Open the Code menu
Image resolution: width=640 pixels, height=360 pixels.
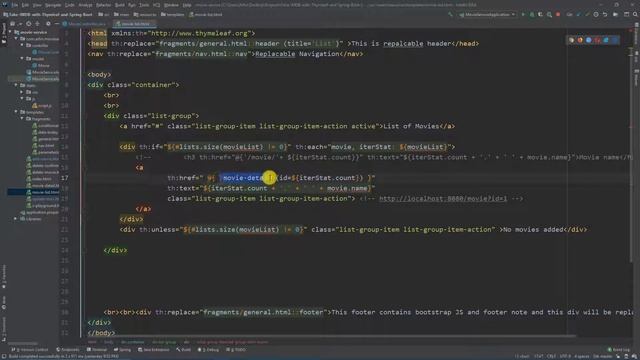[70, 5]
